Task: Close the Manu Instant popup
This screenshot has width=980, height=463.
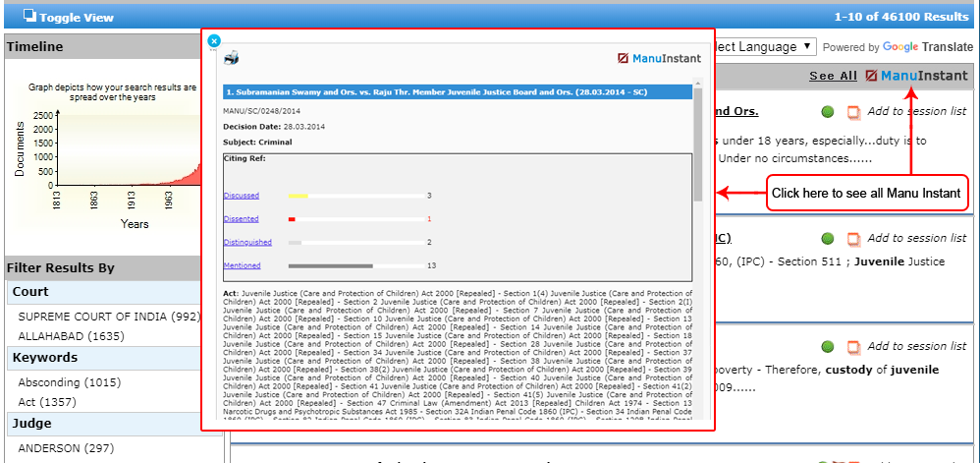Action: (x=214, y=41)
